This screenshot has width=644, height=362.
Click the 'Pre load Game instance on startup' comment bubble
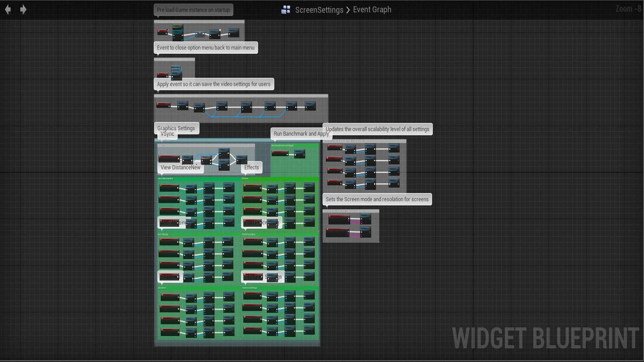193,10
